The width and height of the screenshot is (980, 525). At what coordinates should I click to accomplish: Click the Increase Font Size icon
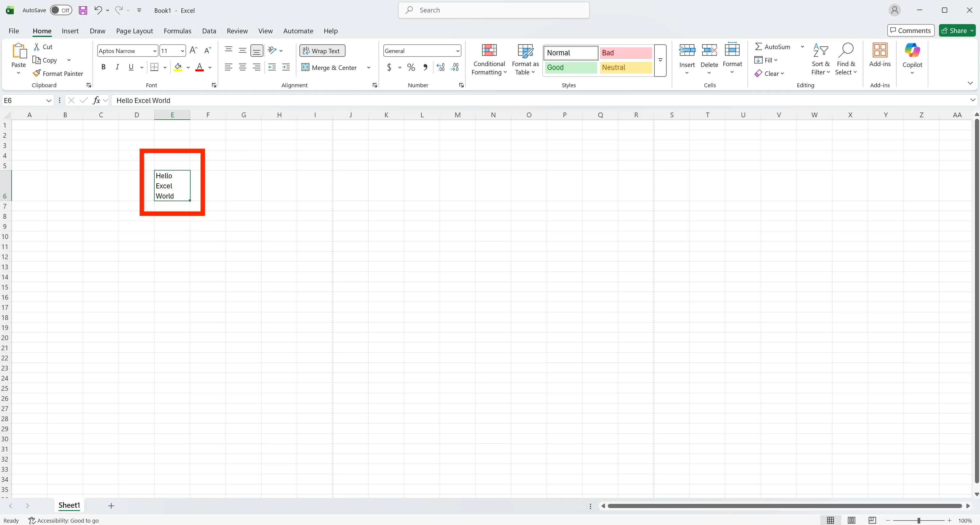point(193,50)
